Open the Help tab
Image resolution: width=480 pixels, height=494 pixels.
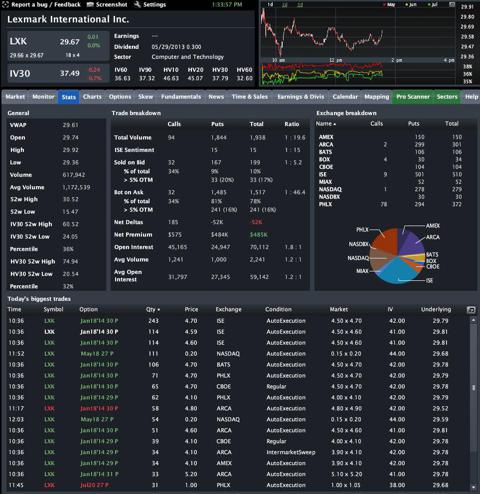click(471, 97)
